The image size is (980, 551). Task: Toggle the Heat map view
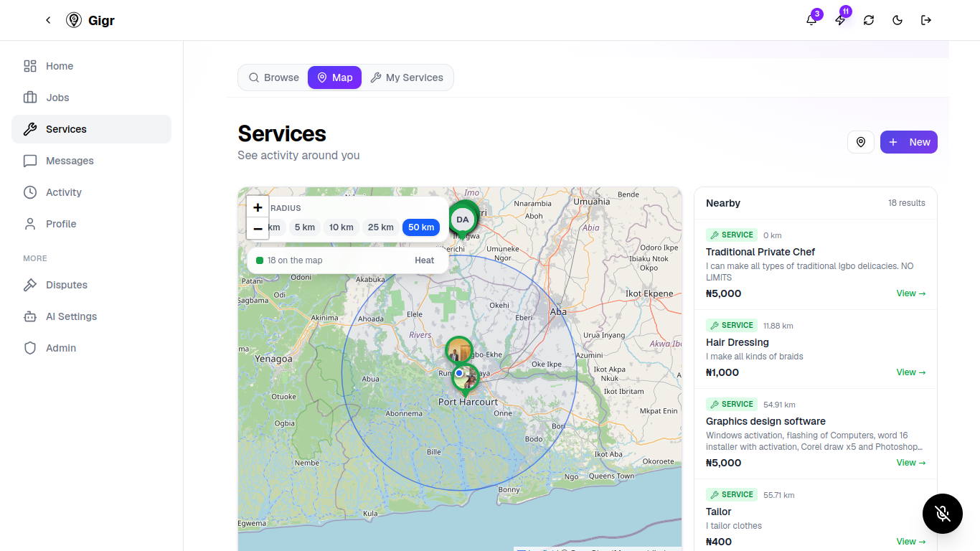click(x=425, y=260)
